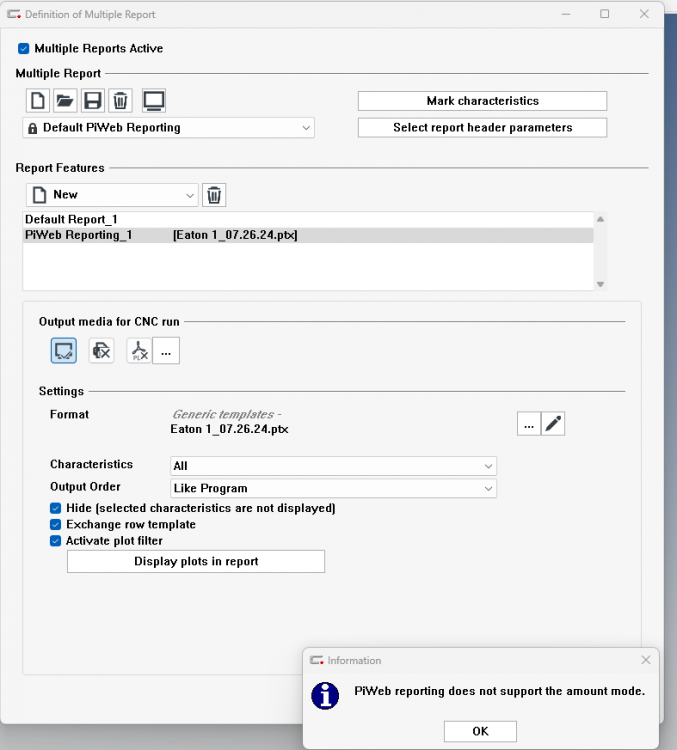The height and width of the screenshot is (750, 677).
Task: Select Default Report_1 list row
Action: tap(308, 220)
